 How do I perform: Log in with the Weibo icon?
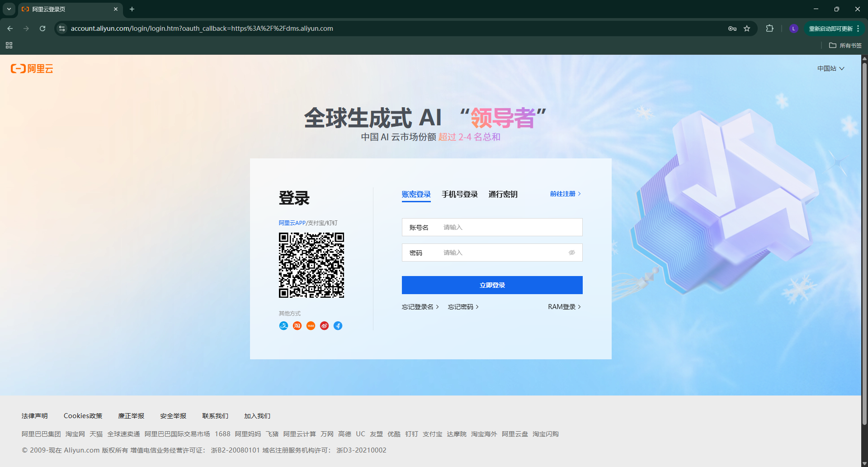point(324,326)
